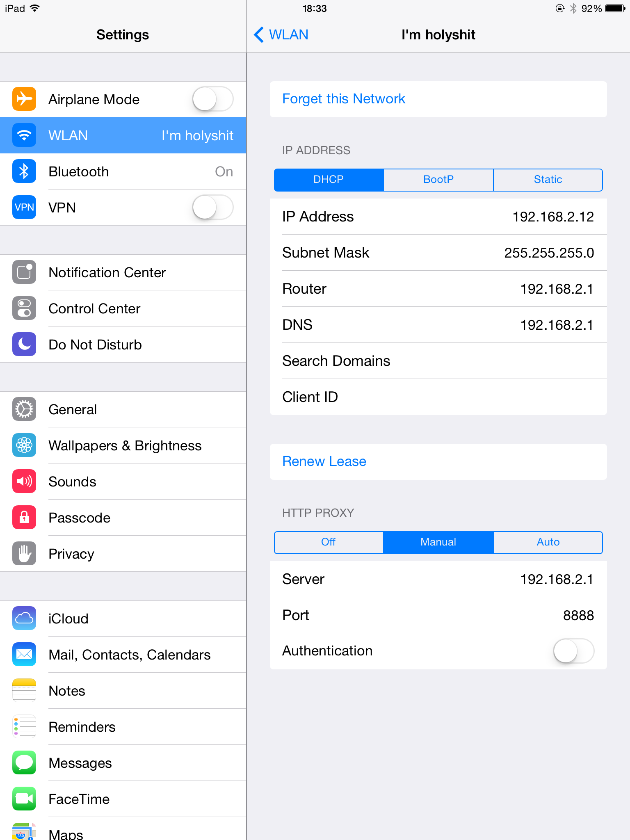Tap the Settings sidebar title
This screenshot has height=840, width=630.
(x=123, y=35)
